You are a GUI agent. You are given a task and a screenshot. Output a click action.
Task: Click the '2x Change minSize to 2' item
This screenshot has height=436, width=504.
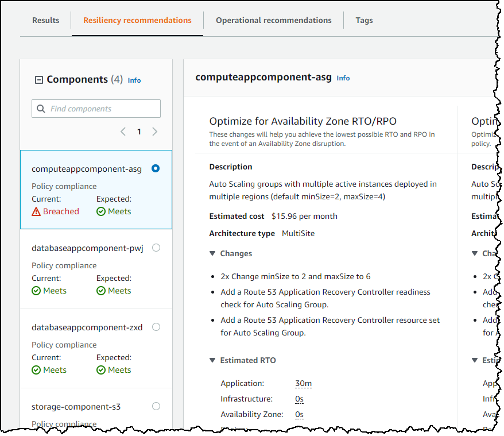pyautogui.click(x=296, y=277)
